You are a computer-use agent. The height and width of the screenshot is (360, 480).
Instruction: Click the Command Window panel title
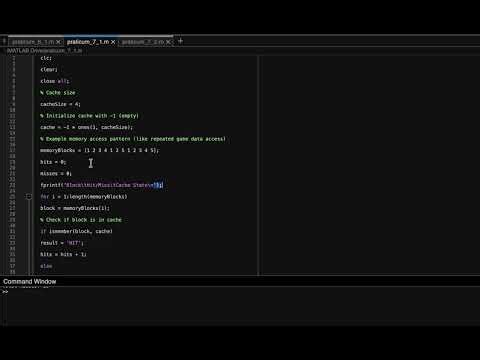pos(30,281)
